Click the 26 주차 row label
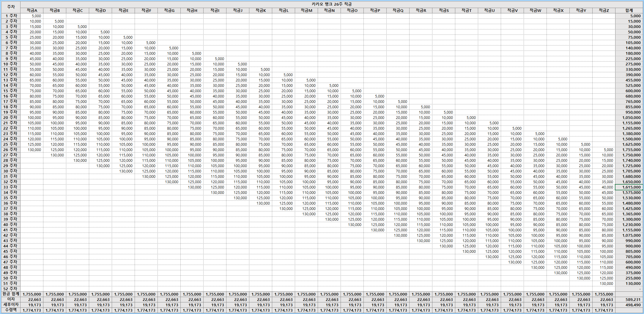Screen dimensions: 644x314 click(11, 150)
